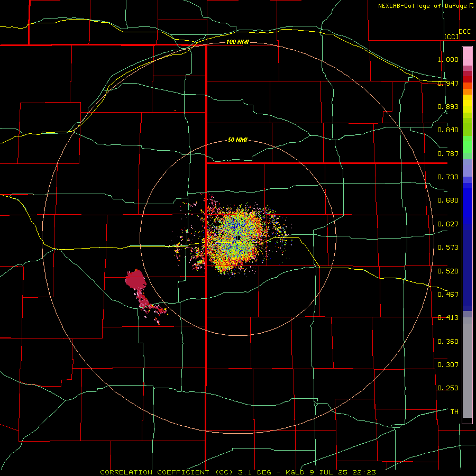Select the 0.627 legend value
The image size is (476, 476).
pos(448,224)
